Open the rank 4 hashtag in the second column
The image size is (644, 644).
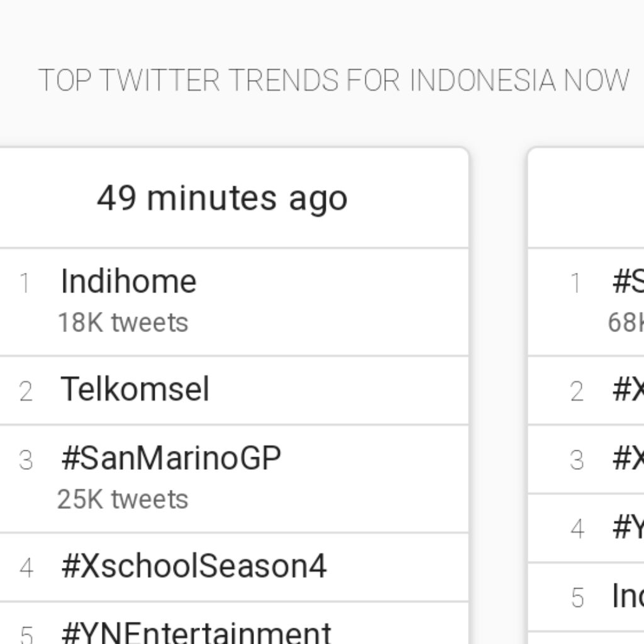click(x=628, y=527)
